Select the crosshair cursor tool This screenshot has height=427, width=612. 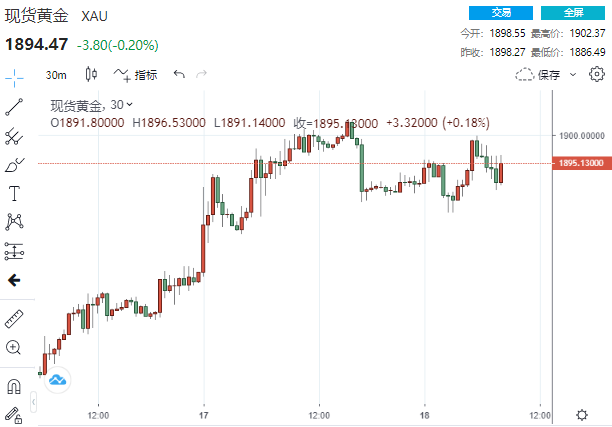click(14, 76)
